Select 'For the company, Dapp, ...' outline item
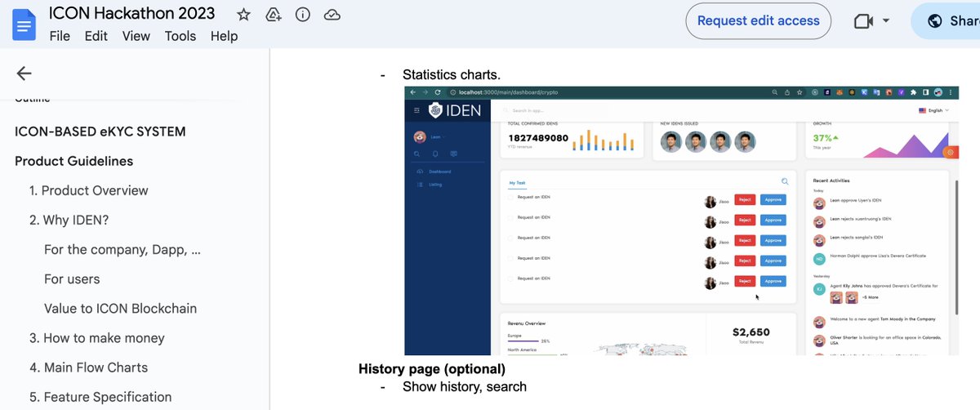980x410 pixels. [x=122, y=249]
